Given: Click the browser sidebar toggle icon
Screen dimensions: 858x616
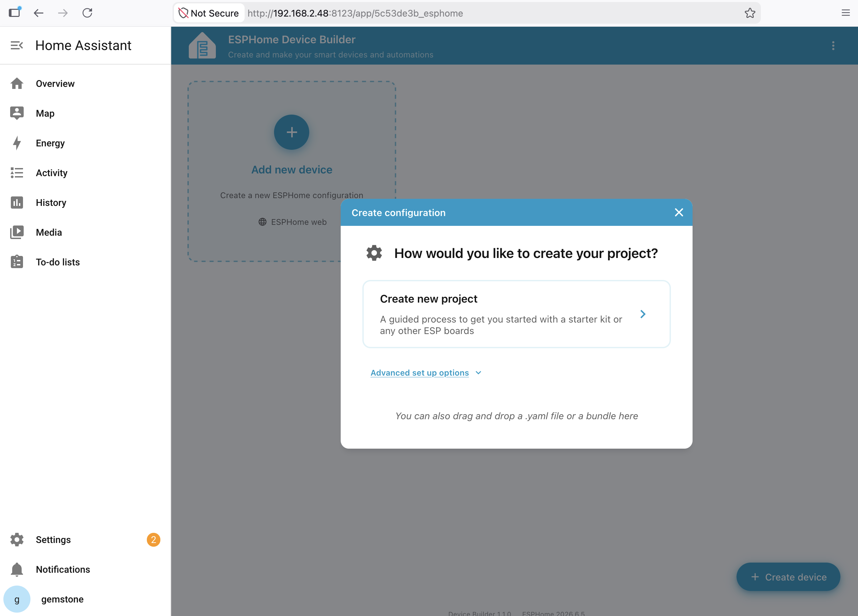Looking at the screenshot, I should tap(15, 13).
